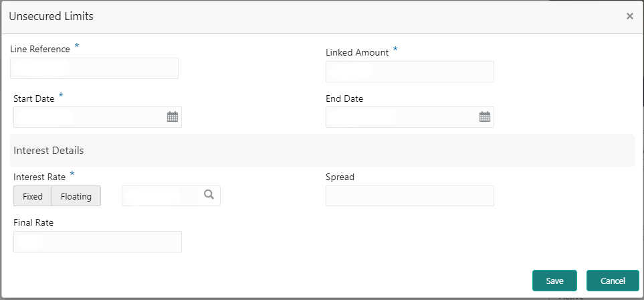The height and width of the screenshot is (300, 644).
Task: Click the Spread input field
Action: pos(409,196)
